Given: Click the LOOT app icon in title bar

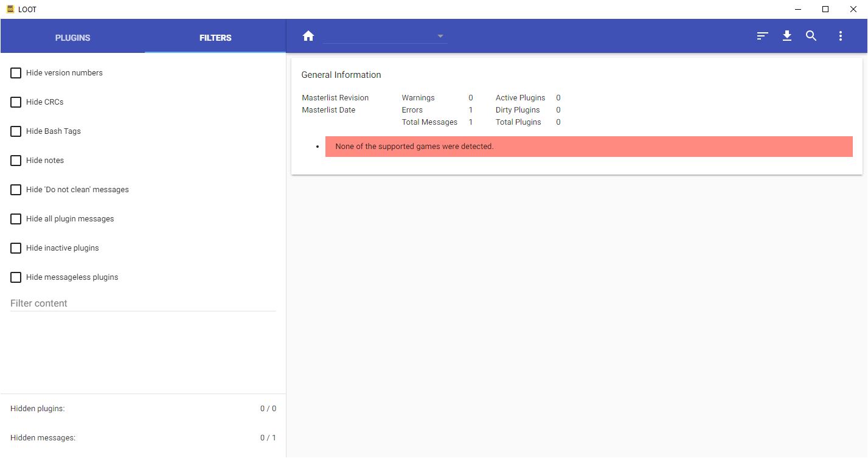Looking at the screenshot, I should point(10,9).
